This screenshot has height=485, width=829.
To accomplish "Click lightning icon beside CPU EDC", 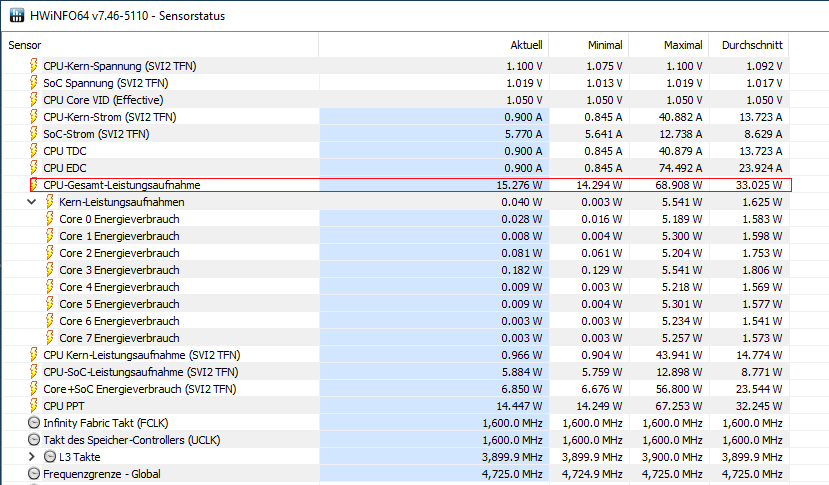I will click(34, 168).
